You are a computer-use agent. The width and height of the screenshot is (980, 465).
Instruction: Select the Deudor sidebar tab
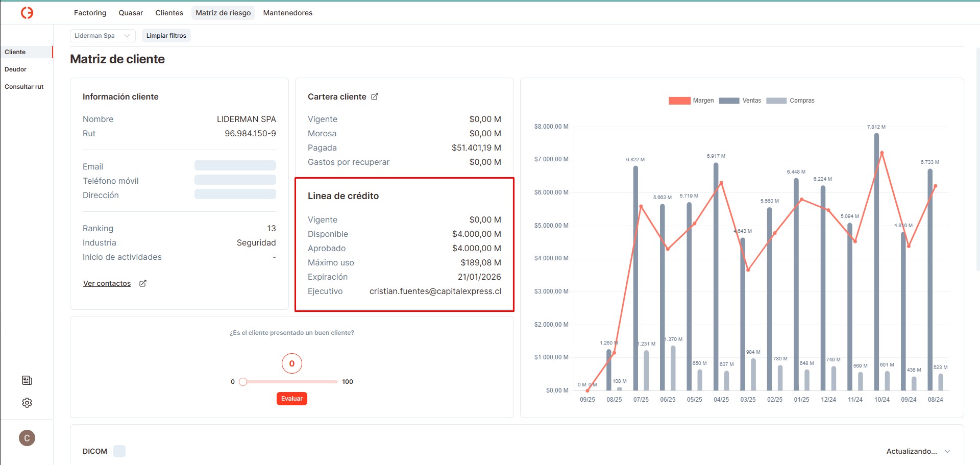tap(16, 69)
